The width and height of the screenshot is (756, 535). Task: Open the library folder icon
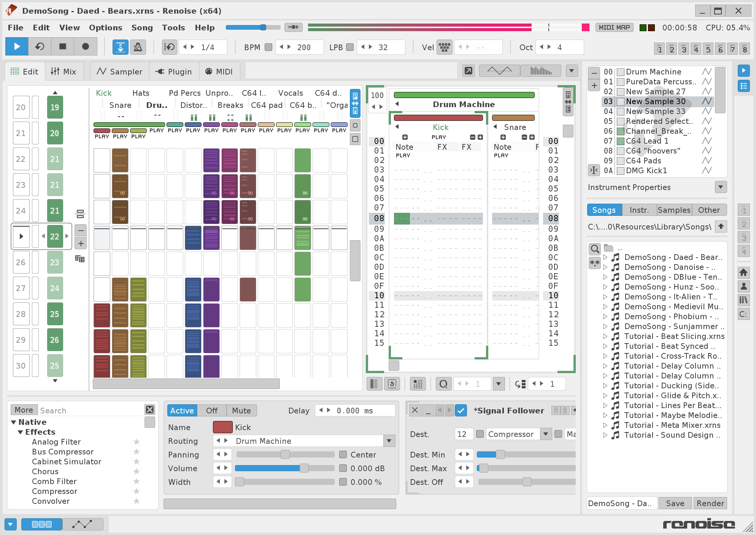coord(744,300)
